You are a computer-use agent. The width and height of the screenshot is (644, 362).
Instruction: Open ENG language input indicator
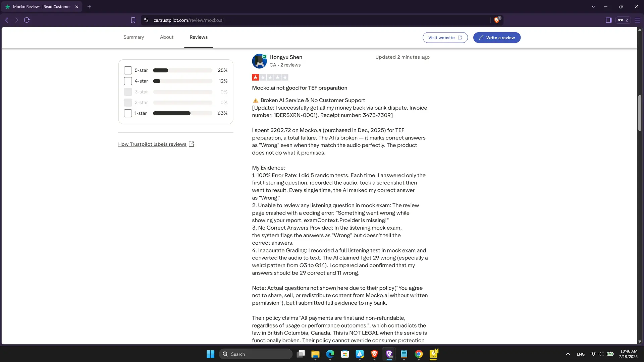581,354
